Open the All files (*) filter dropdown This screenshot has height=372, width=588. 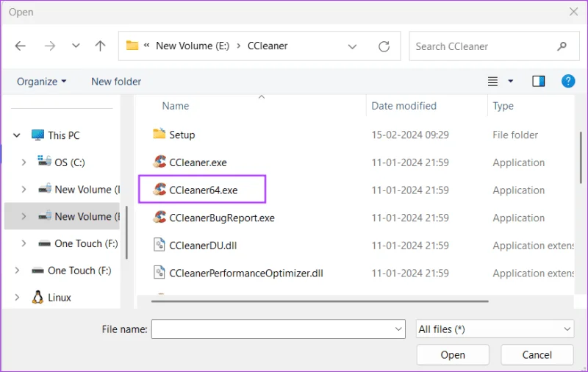point(495,329)
